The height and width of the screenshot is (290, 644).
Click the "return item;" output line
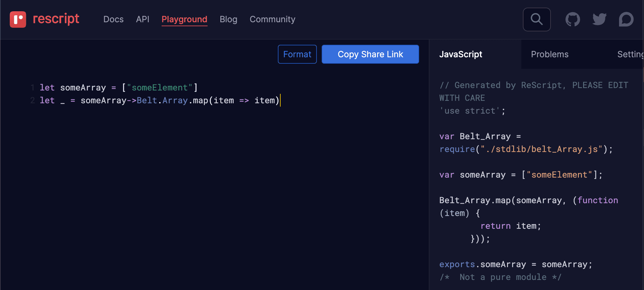[511, 226]
